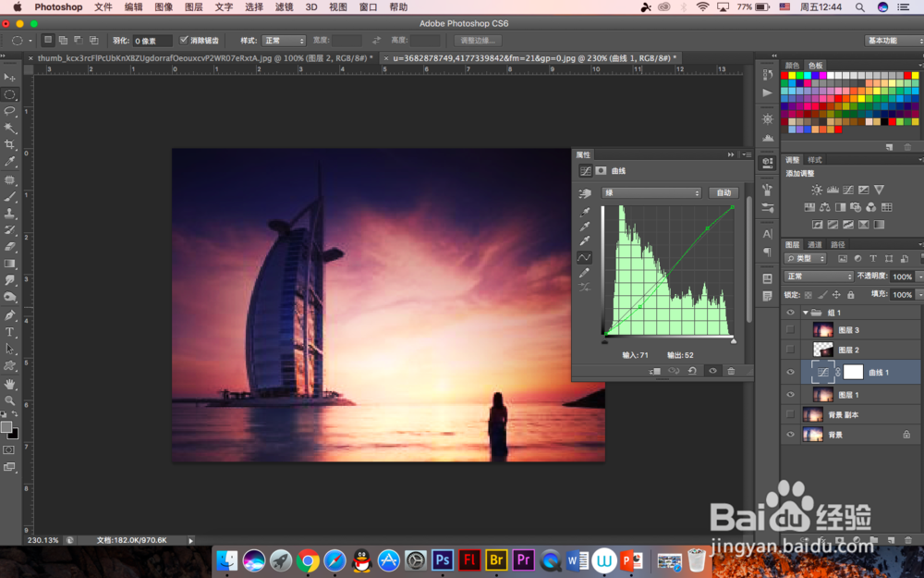Show hidden layer 图层 2
924x578 pixels.
[790, 350]
